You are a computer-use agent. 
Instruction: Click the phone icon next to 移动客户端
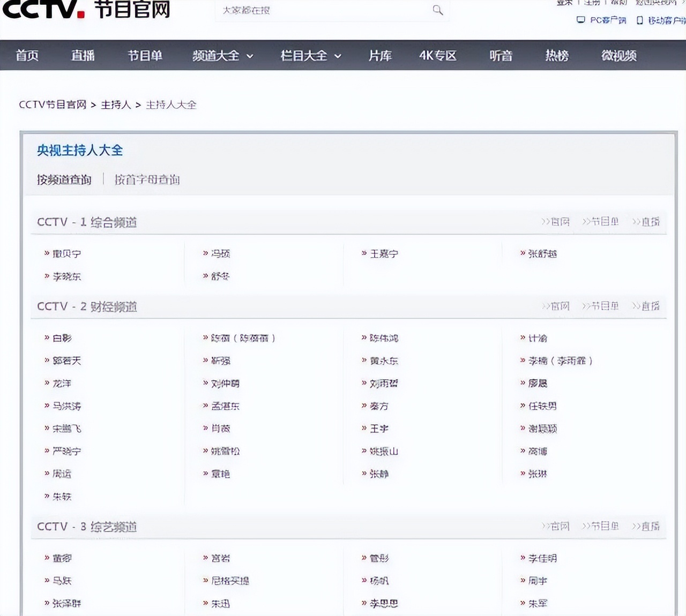(639, 20)
